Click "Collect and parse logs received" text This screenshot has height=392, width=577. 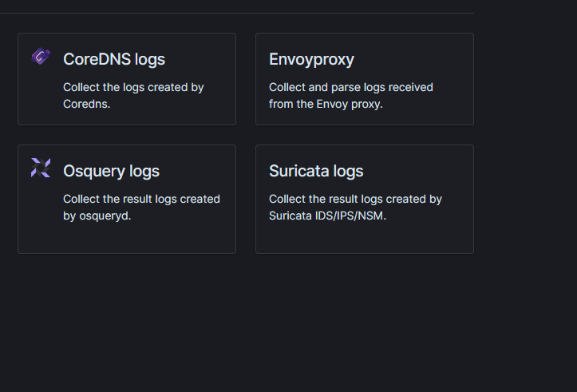(350, 87)
